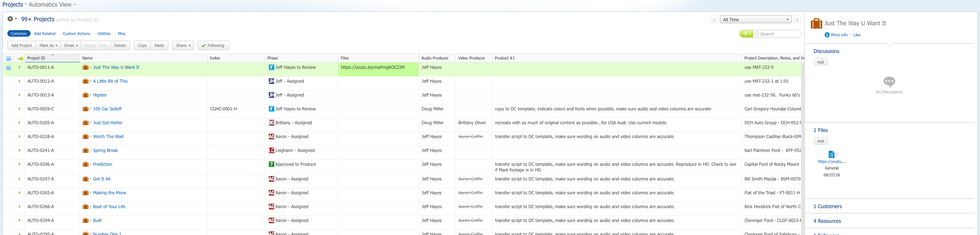Open the Share dropdown
The height and width of the screenshot is (235, 980).
click(183, 46)
